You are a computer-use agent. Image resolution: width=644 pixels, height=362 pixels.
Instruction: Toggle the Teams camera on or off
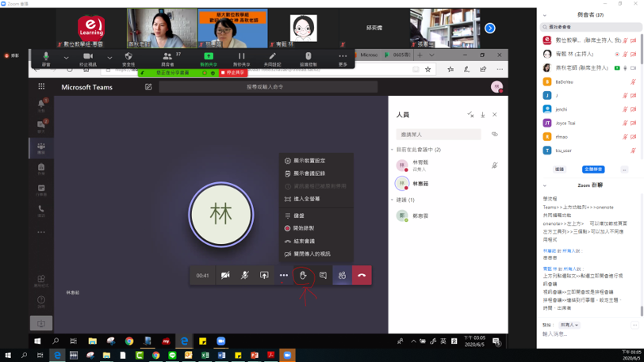pos(225,275)
